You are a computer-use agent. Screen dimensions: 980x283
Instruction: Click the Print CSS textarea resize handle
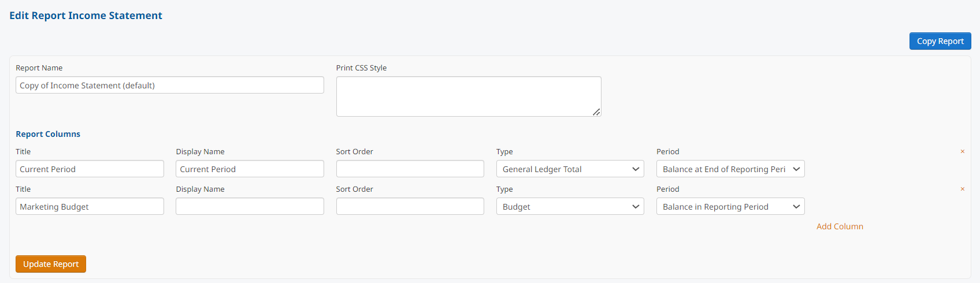click(596, 112)
